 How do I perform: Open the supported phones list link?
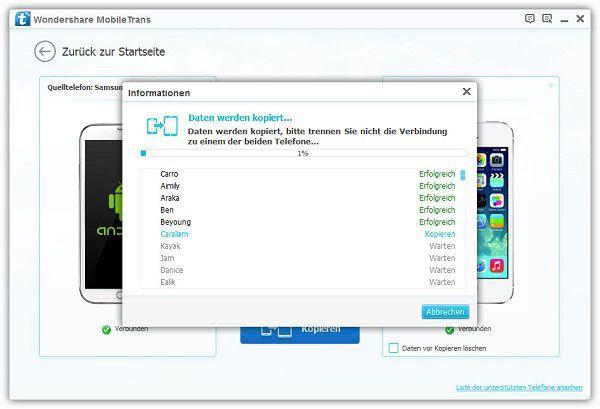click(x=519, y=387)
